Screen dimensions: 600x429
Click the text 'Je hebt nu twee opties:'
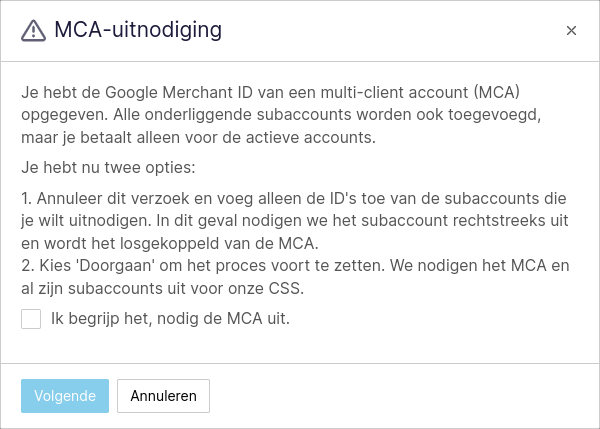coord(108,168)
